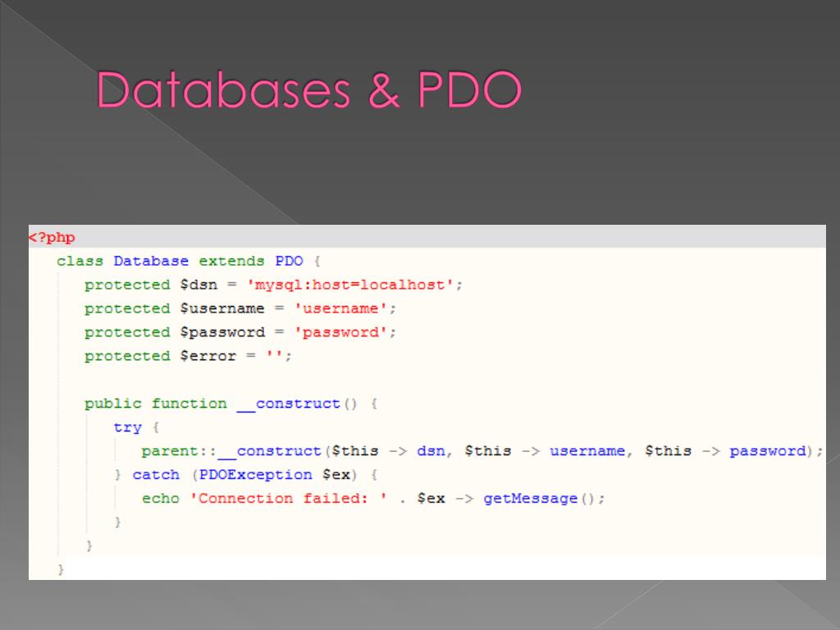Click the 'Databases & PDO' slide title

308,89
